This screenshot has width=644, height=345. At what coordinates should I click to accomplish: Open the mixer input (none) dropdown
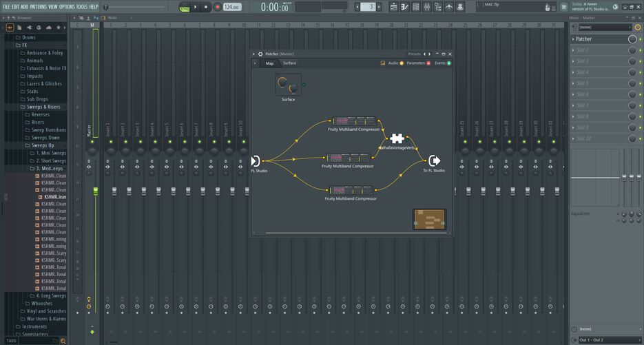[605, 28]
